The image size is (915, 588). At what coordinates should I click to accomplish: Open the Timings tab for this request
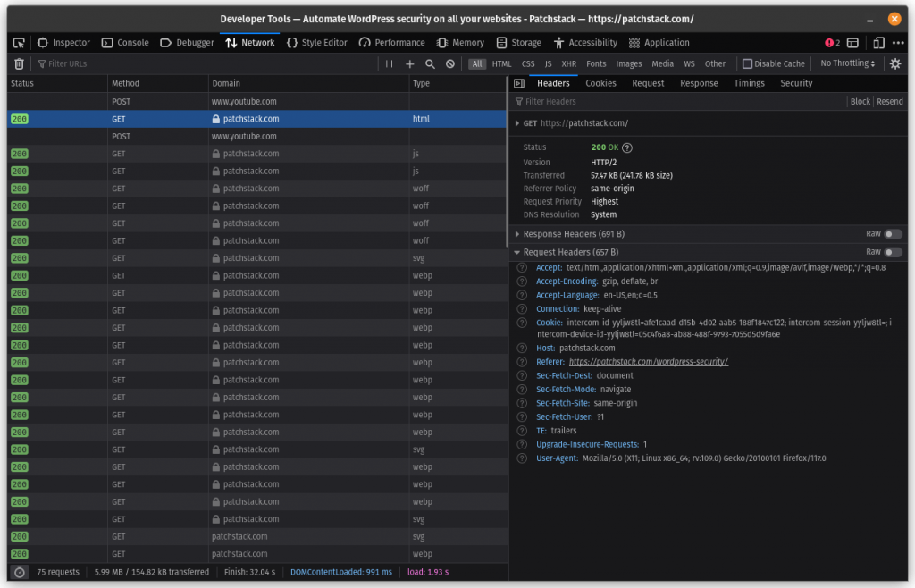(x=749, y=82)
